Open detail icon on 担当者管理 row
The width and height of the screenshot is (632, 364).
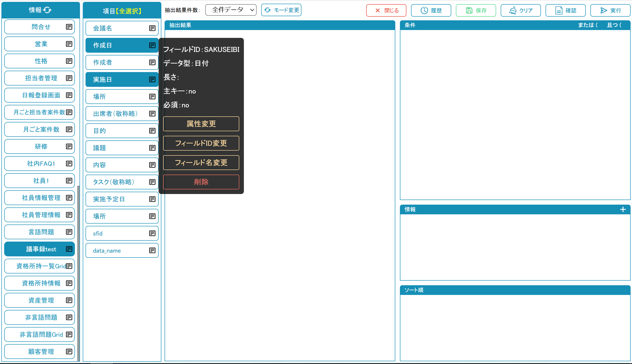69,78
